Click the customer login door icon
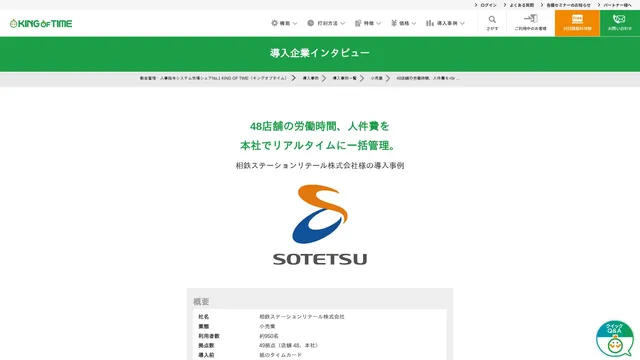The height and width of the screenshot is (360, 640). (531, 18)
